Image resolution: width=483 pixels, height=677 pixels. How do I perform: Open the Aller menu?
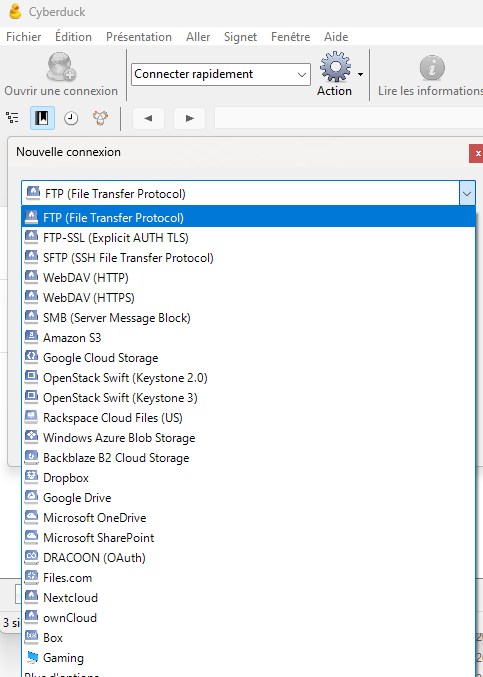(x=198, y=37)
